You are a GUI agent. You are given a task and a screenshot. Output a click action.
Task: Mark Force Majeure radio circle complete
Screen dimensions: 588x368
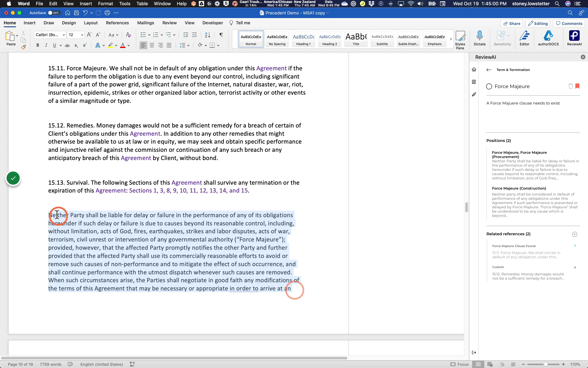click(x=489, y=86)
